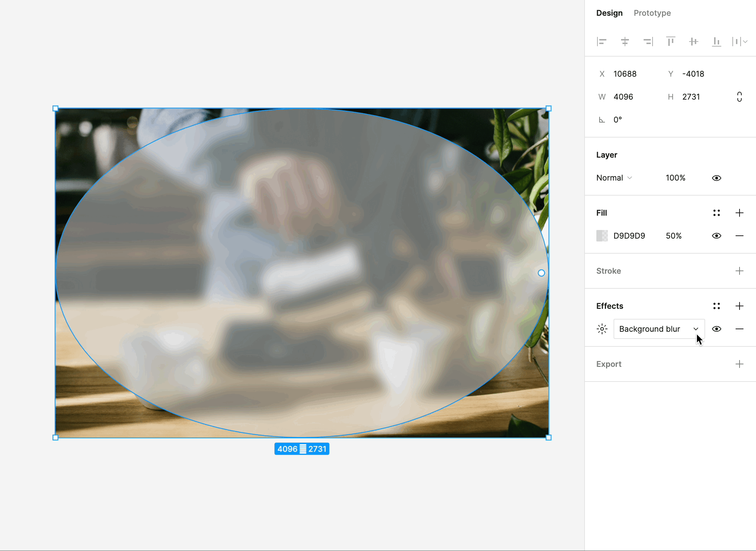Click the align left edges icon

click(x=601, y=40)
